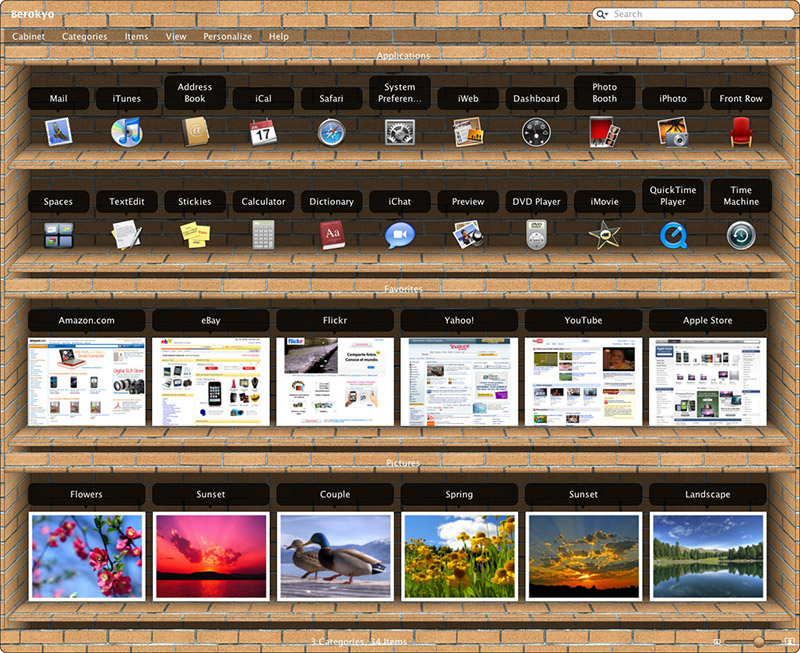
Task: Launch the iChat bubble icon
Action: (399, 236)
